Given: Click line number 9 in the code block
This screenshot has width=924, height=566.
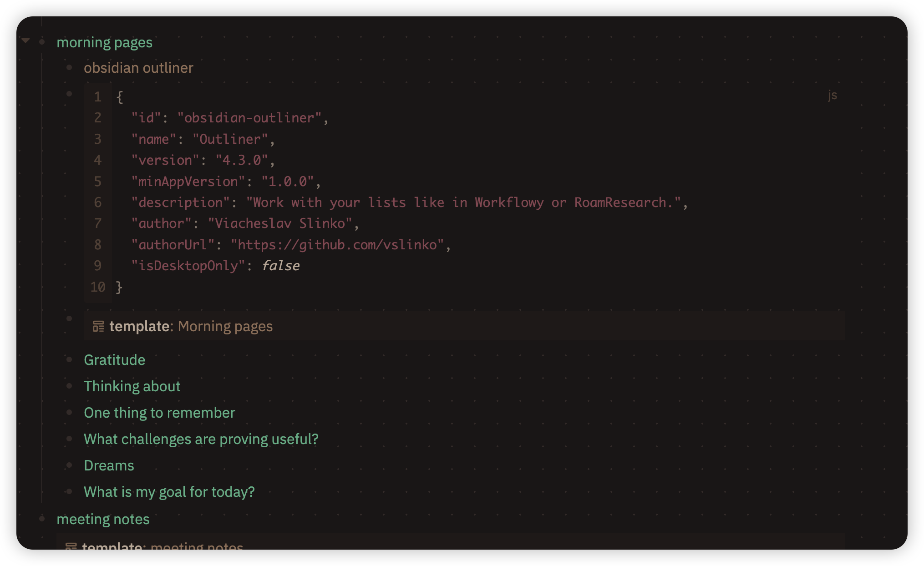Looking at the screenshot, I should click(97, 266).
